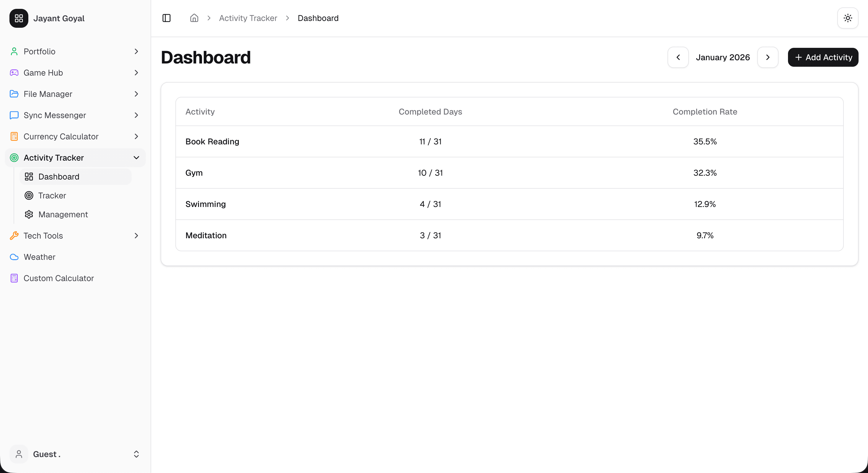The image size is (868, 473).
Task: Click the Tracker bullseye icon
Action: (x=29, y=195)
